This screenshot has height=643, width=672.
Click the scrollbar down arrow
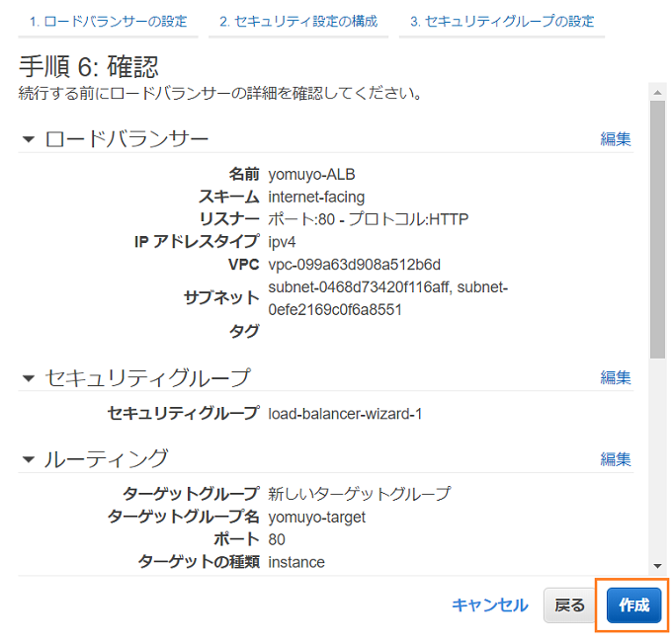point(657,566)
